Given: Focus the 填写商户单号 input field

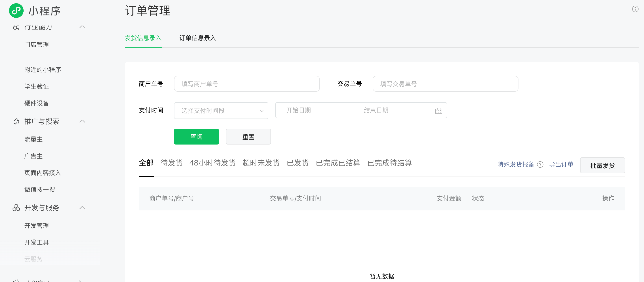Looking at the screenshot, I should pos(247,84).
